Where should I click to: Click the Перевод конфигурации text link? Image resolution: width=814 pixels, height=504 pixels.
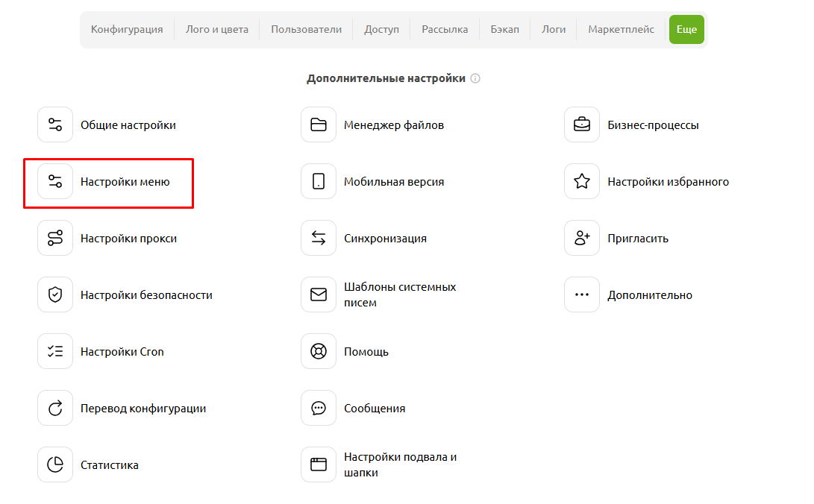143,409
